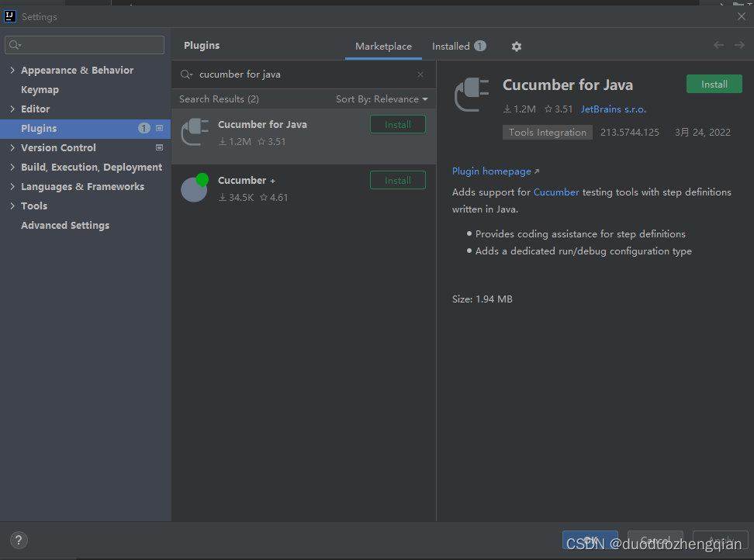
Task: Click the release date 3月 24, 2022
Action: (x=703, y=132)
